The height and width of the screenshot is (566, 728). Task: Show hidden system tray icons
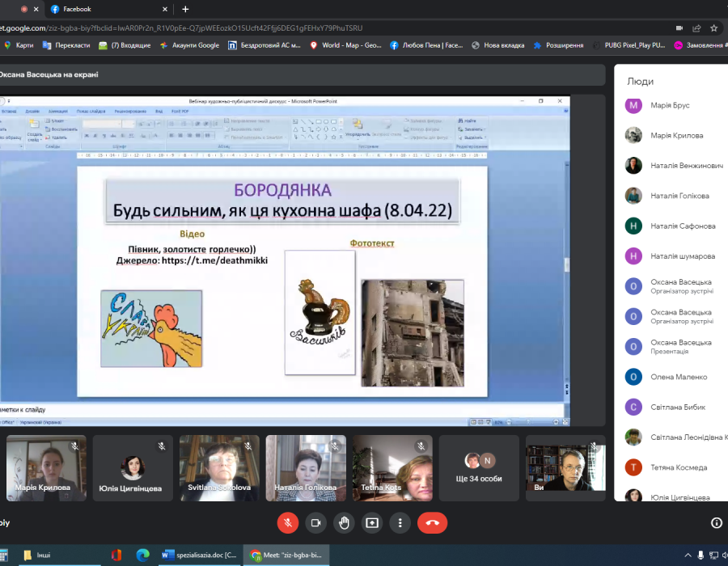[688, 555]
